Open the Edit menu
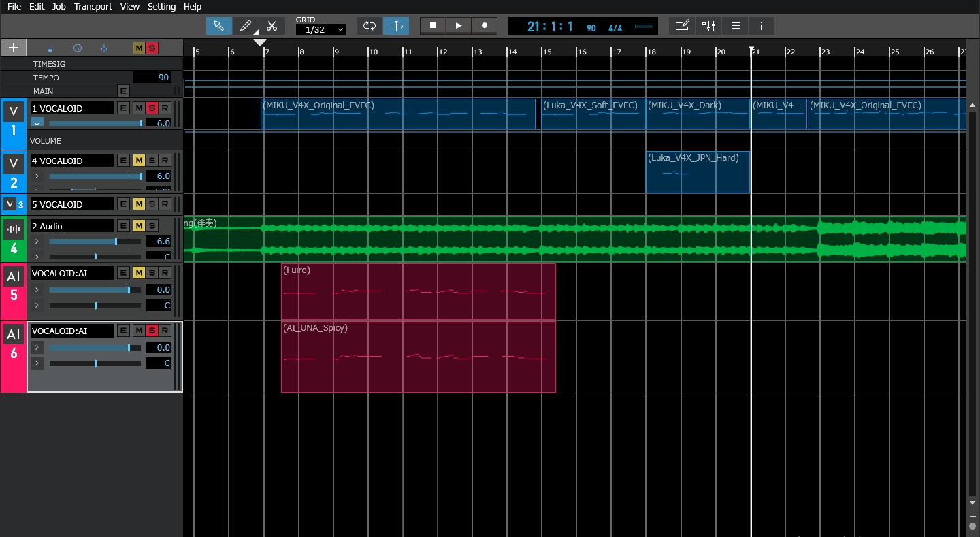Screen dimensions: 980x537 [37, 6]
